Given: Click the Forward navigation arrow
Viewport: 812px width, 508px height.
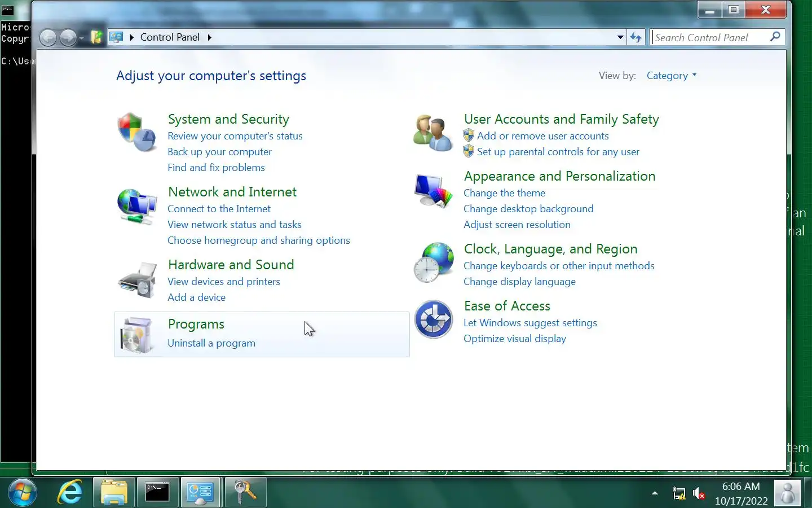Looking at the screenshot, I should (68, 38).
